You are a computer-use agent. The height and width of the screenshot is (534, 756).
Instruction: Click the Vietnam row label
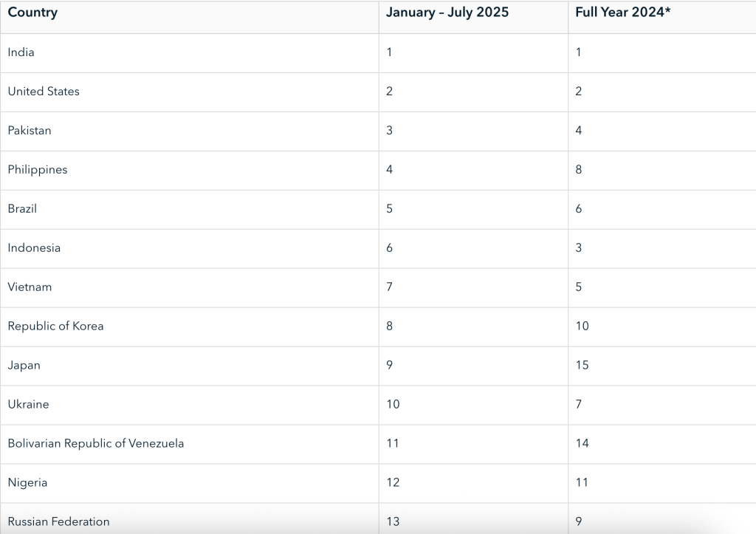click(x=30, y=287)
